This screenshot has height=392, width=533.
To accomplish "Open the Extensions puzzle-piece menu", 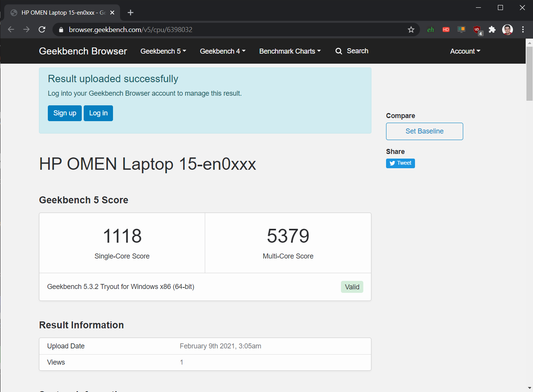I will pos(492,30).
